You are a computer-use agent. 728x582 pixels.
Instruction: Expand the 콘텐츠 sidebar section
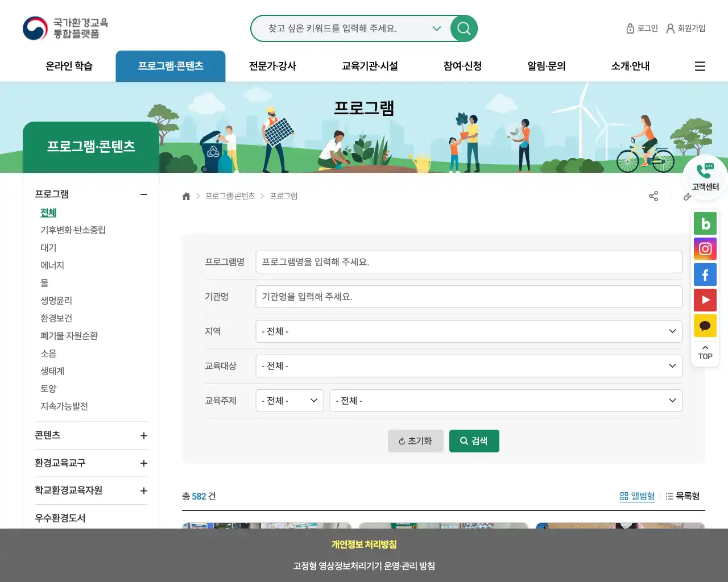coord(144,435)
